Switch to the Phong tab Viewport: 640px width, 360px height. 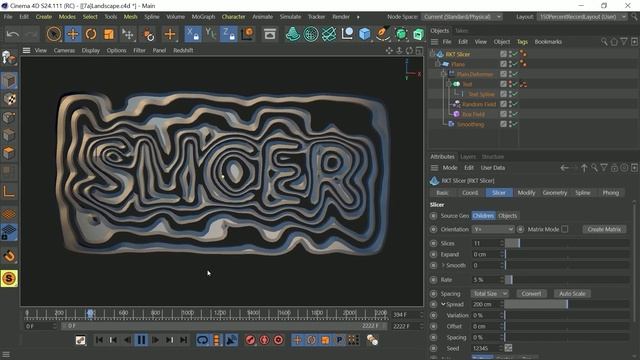(x=611, y=193)
